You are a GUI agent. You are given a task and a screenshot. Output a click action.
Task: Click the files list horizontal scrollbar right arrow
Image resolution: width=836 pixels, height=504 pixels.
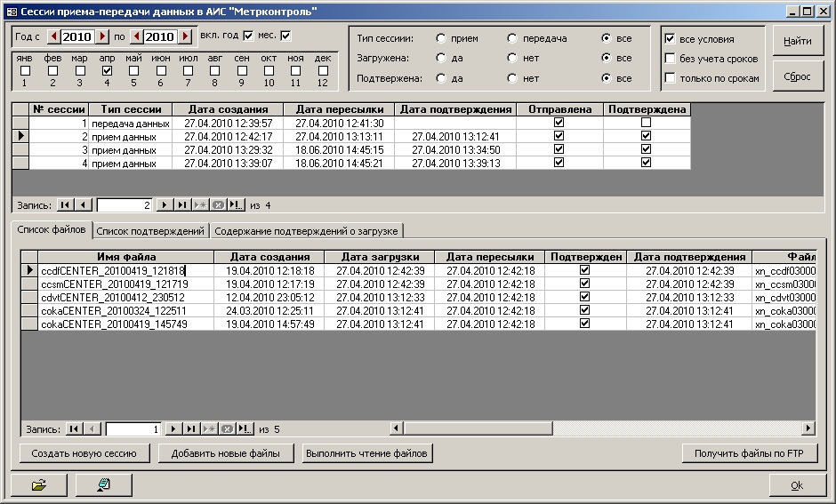(808, 428)
